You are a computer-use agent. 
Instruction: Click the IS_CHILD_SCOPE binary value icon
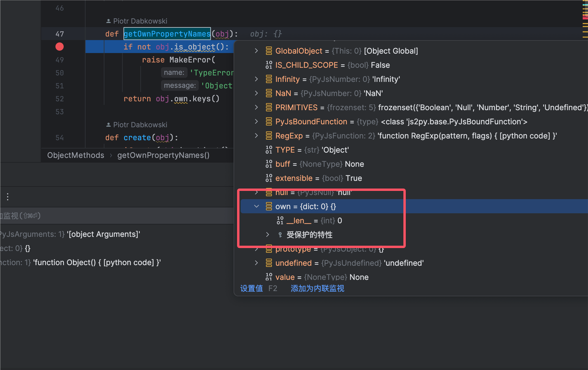269,65
